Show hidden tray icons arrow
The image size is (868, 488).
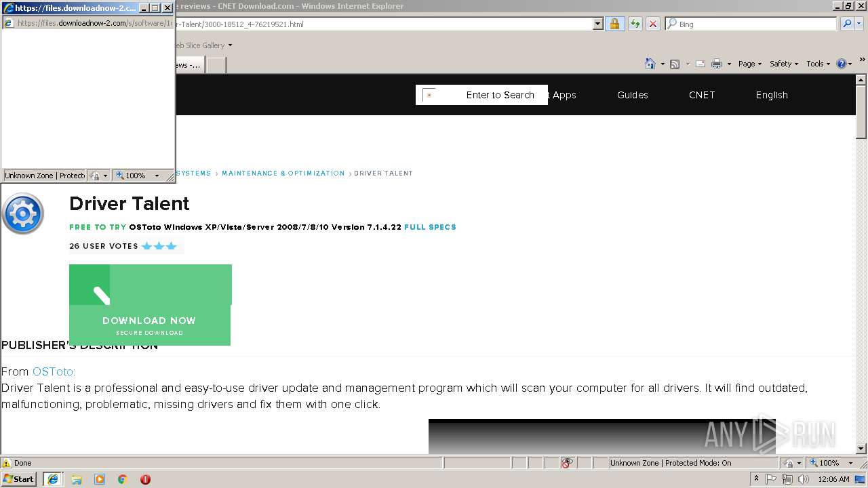(756, 479)
